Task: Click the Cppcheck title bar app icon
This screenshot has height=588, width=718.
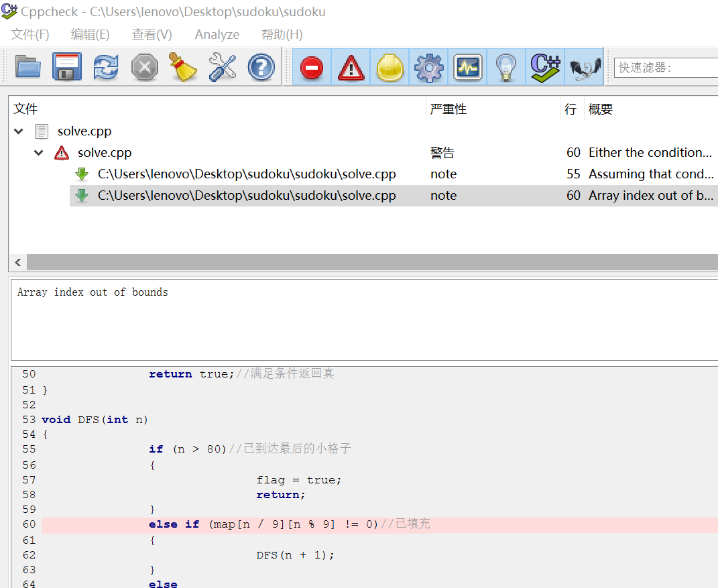Action: click(x=9, y=11)
